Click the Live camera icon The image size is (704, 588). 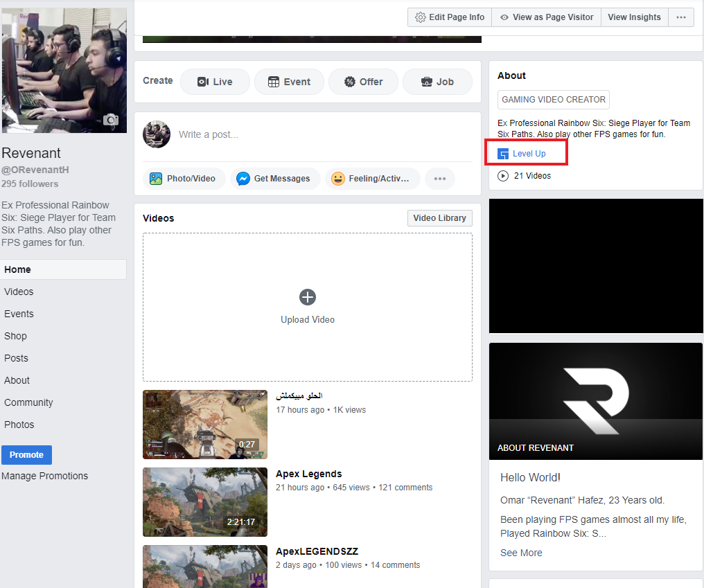click(203, 82)
